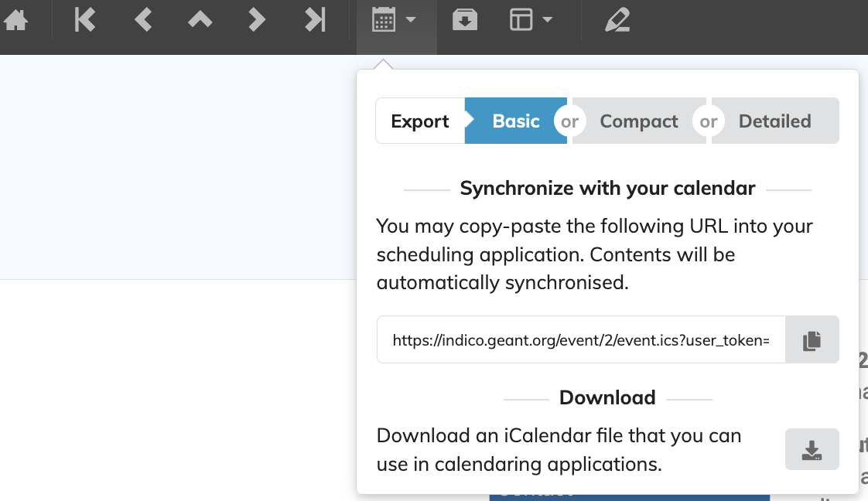Viewport: 868px width, 501px height.
Task: Click the layout view icon
Action: point(521,20)
